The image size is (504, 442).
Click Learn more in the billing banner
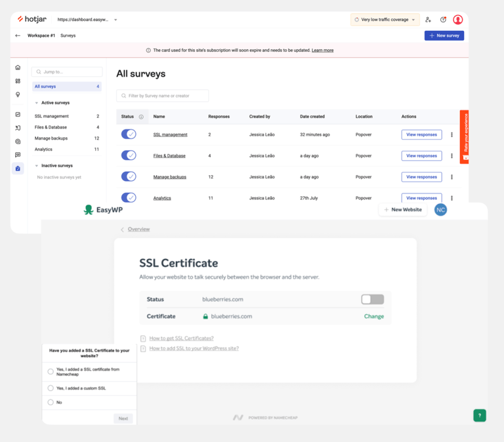322,50
